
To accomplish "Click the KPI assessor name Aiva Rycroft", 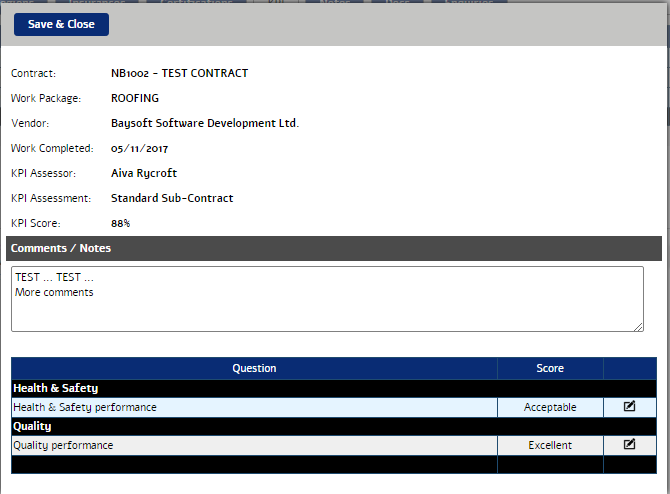I will click(x=145, y=173).
